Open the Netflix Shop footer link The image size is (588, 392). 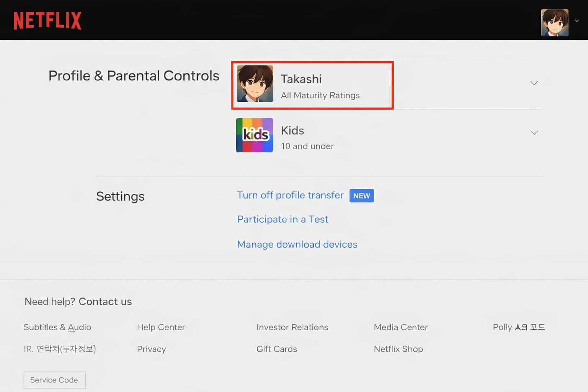[x=399, y=349]
